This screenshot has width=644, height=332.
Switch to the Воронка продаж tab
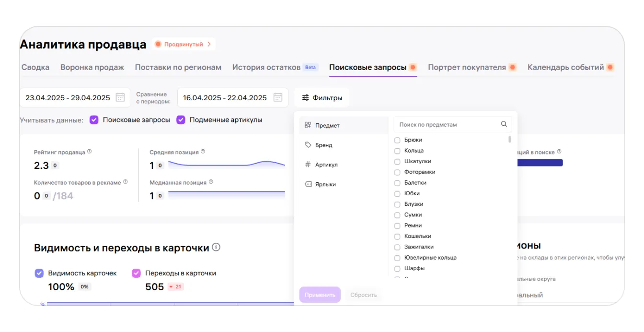pos(92,67)
